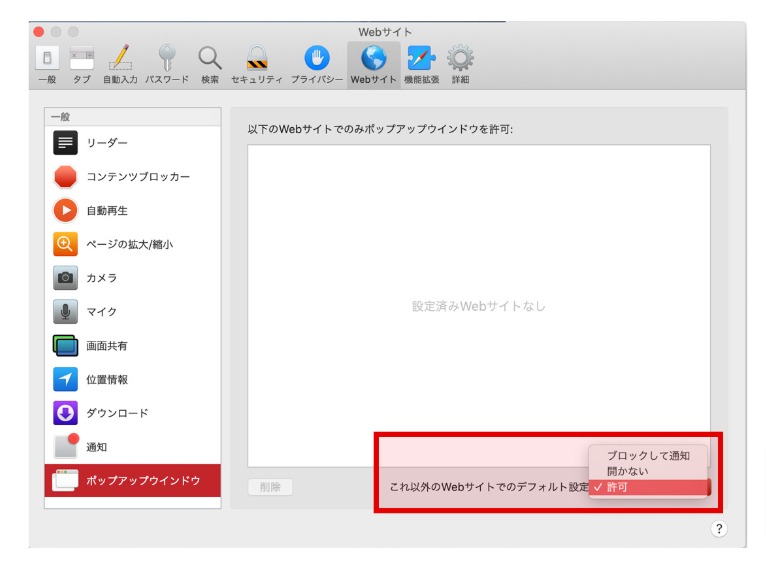
Task: Open the 詳細 (Advanced) gear pane
Action: [460, 64]
